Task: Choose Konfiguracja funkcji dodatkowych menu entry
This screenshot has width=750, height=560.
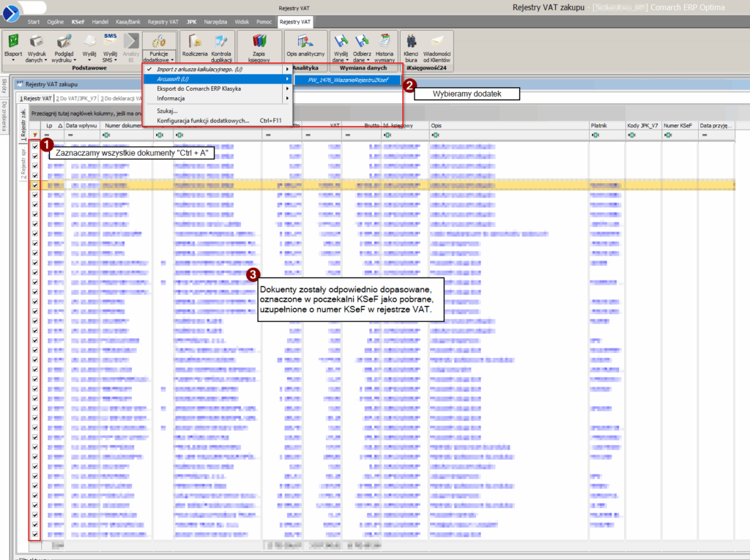Action: pyautogui.click(x=203, y=120)
